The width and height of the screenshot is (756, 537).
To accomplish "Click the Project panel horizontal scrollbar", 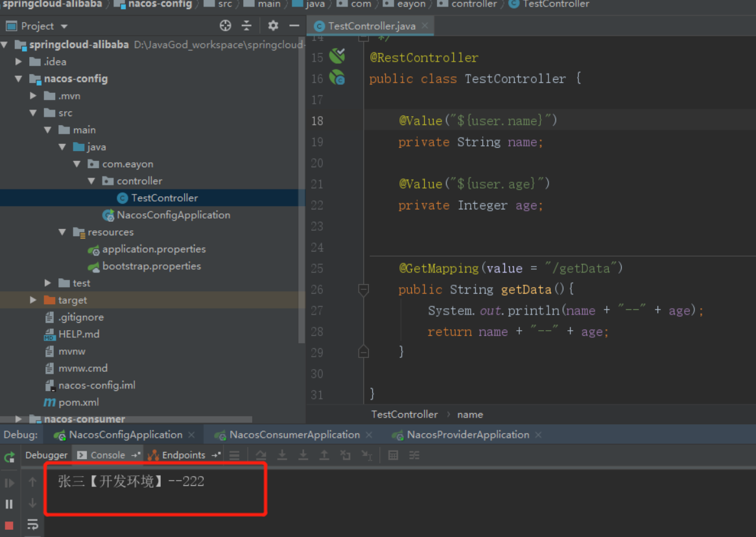I will (x=126, y=419).
